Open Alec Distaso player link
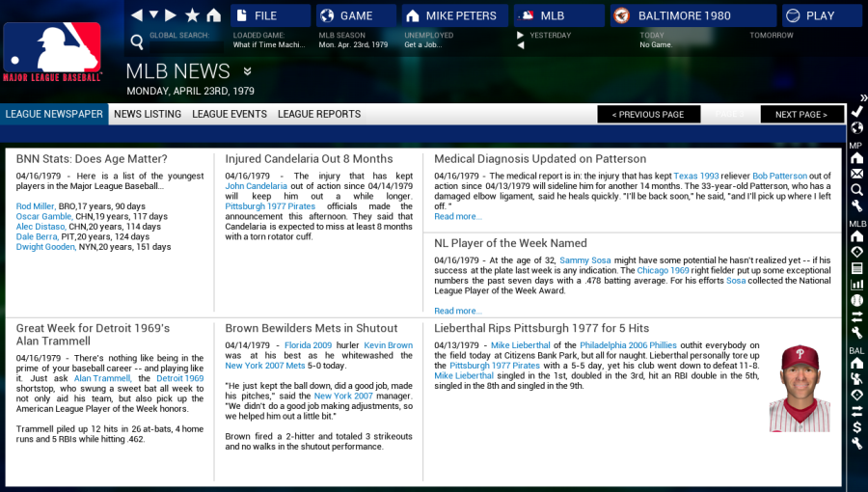The image size is (868, 492). point(41,227)
